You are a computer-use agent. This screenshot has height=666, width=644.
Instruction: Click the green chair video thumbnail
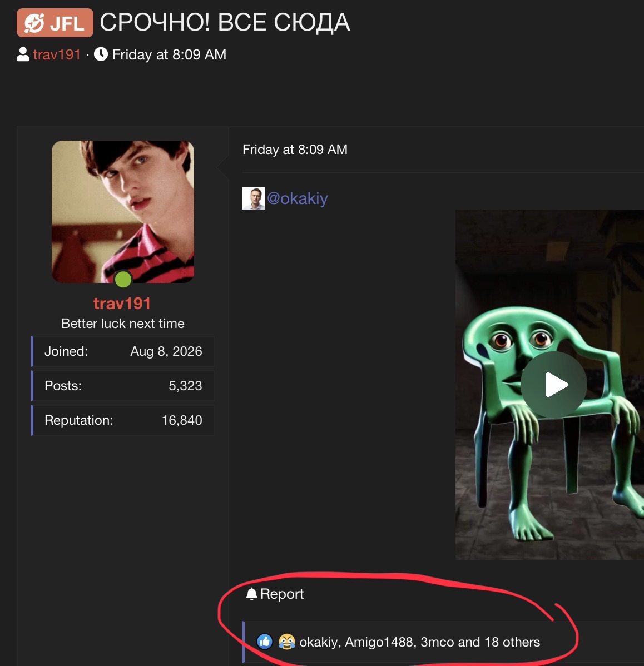pyautogui.click(x=549, y=384)
